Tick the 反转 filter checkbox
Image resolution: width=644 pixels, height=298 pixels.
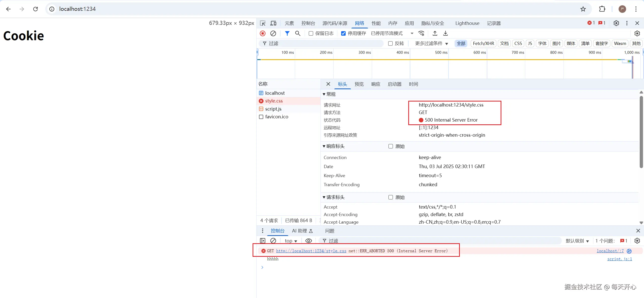(x=390, y=43)
